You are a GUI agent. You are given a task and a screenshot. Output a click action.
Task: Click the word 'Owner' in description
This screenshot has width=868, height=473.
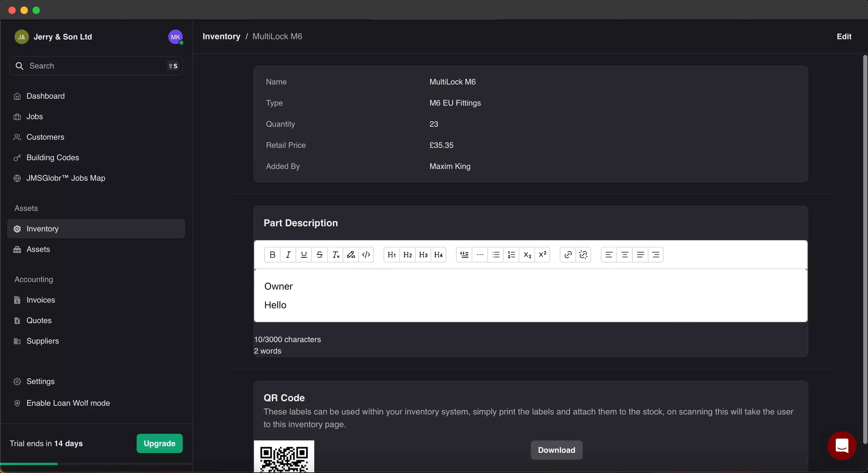pos(278,286)
